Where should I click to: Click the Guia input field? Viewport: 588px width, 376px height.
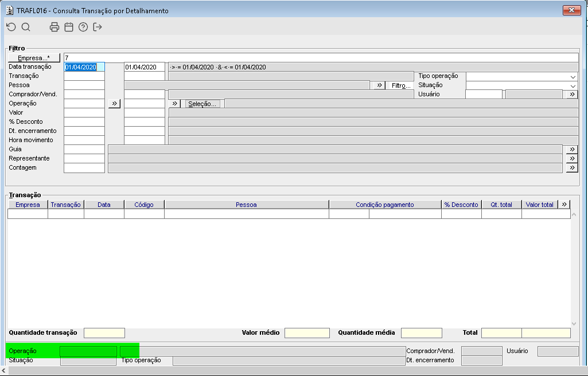click(x=84, y=150)
